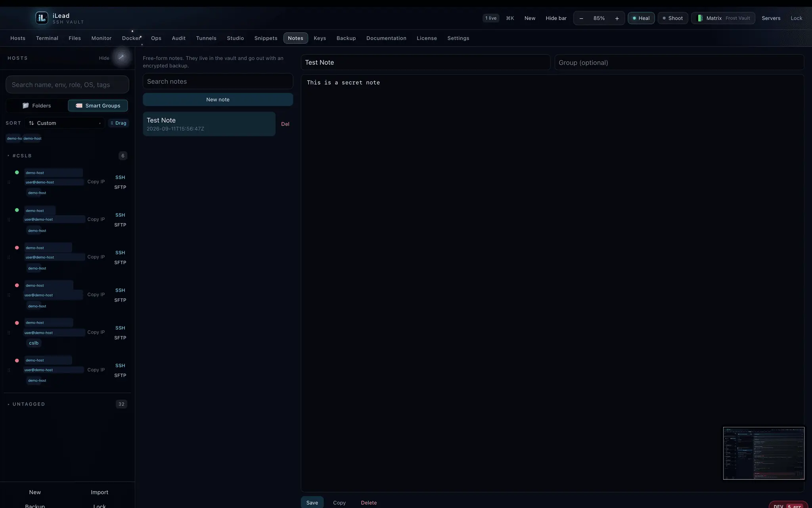812x508 pixels.
Task: Click the minus icon to decrease zoom
Action: pyautogui.click(x=581, y=18)
